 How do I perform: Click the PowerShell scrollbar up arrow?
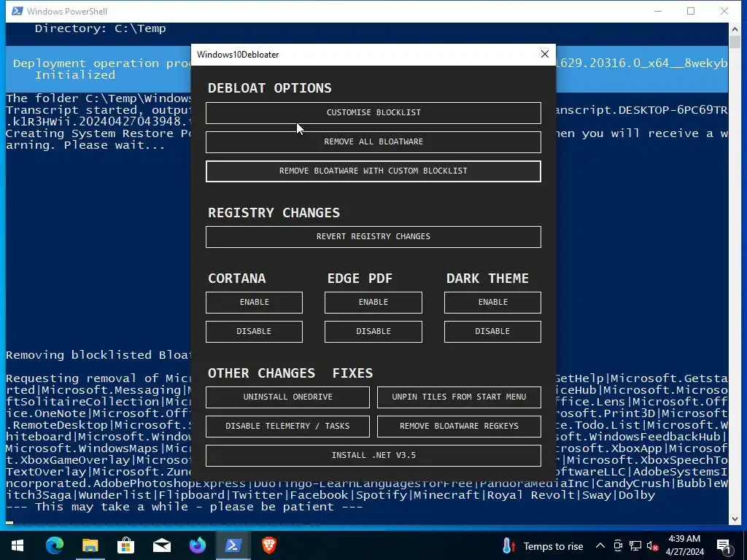click(734, 28)
